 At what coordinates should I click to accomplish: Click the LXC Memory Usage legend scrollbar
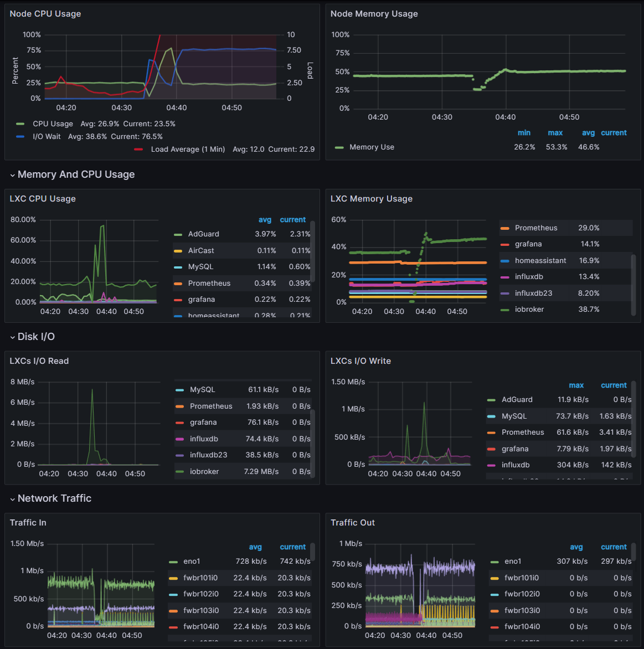(x=633, y=286)
